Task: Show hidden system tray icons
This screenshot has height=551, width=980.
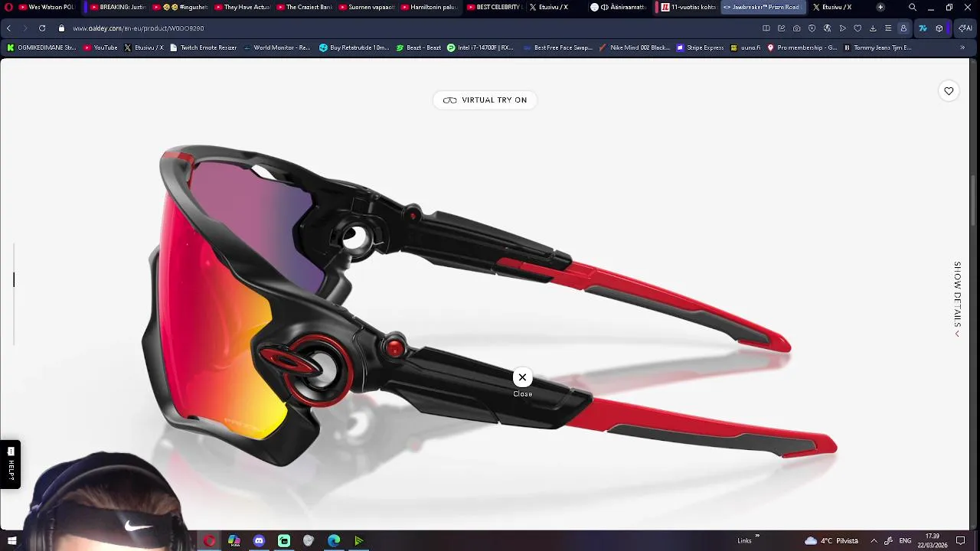Action: click(874, 541)
